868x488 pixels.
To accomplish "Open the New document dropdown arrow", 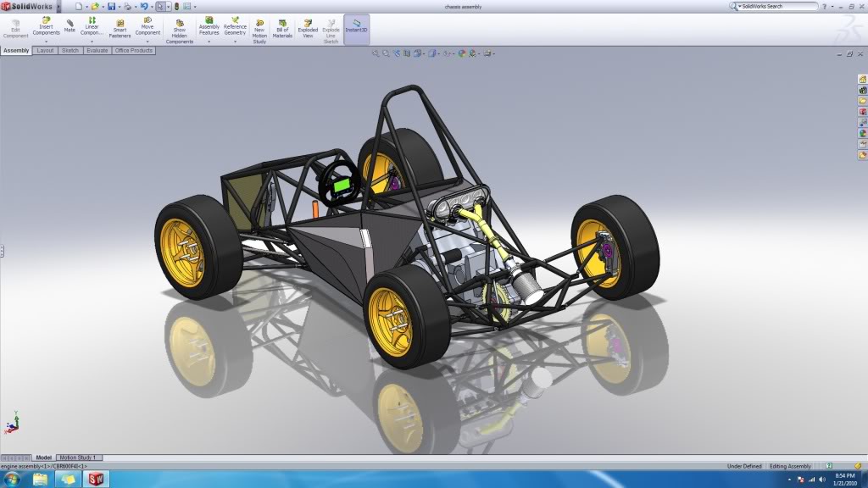I will (86, 7).
